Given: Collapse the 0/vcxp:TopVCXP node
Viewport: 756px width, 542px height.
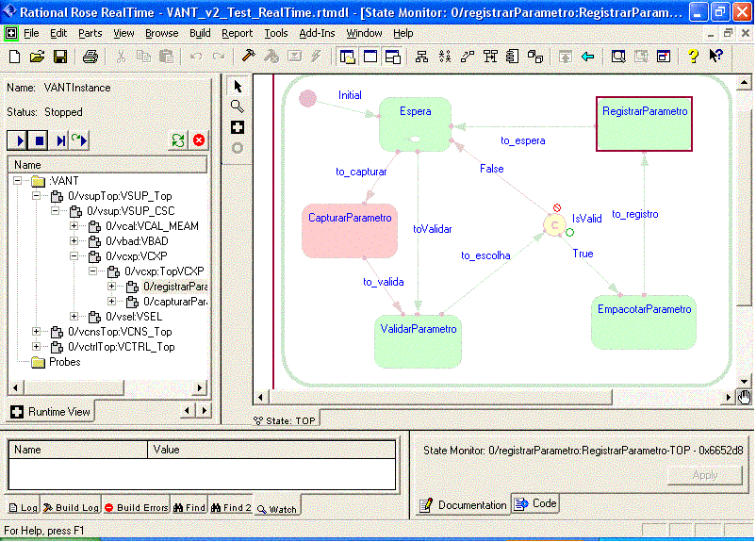Looking at the screenshot, I should point(93,271).
